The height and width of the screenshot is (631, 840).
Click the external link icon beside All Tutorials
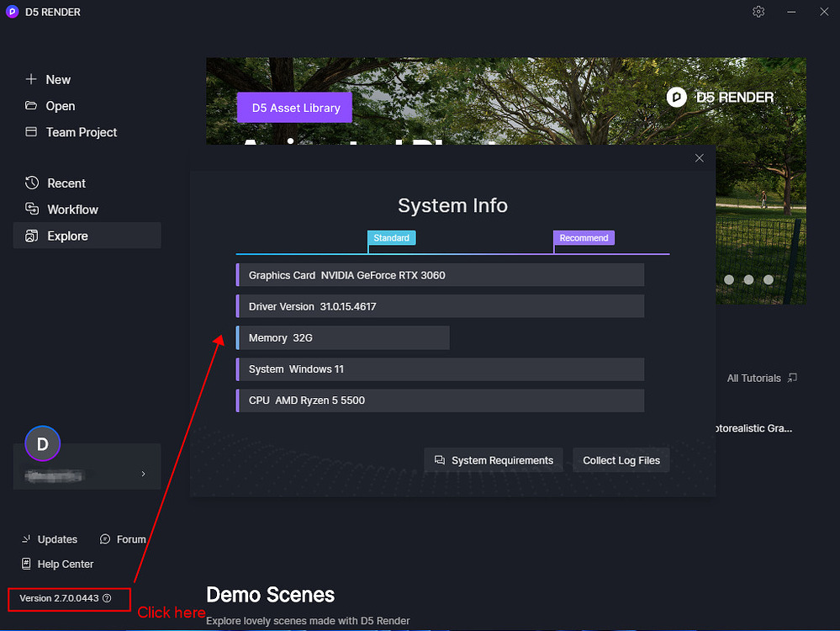792,378
